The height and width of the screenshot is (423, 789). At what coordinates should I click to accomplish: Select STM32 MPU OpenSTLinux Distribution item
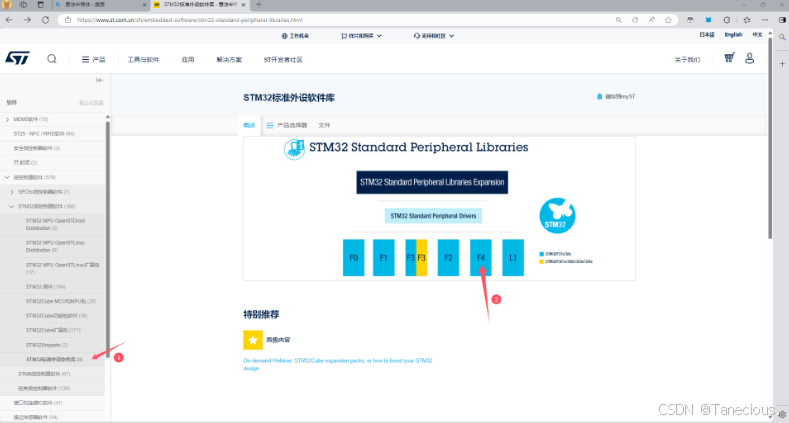55,246
